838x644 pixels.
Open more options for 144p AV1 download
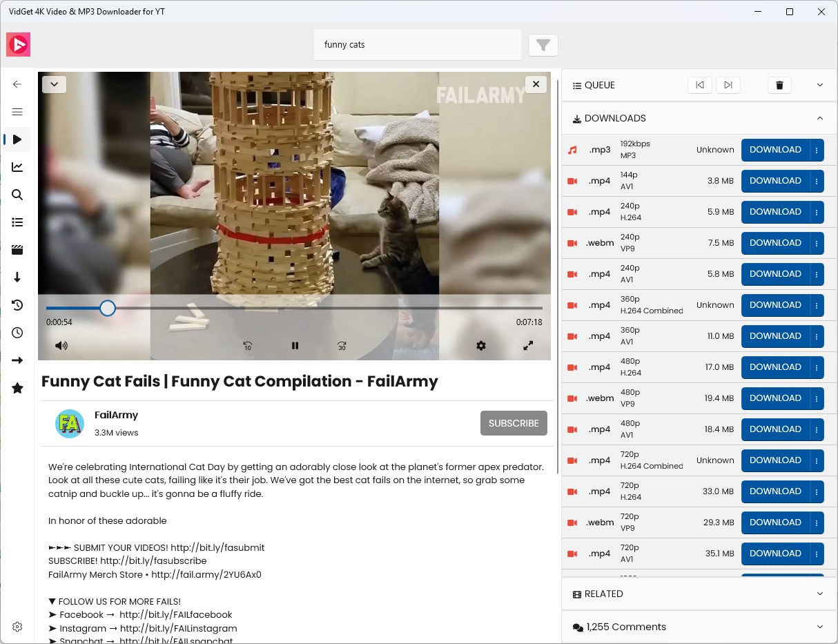click(x=817, y=181)
